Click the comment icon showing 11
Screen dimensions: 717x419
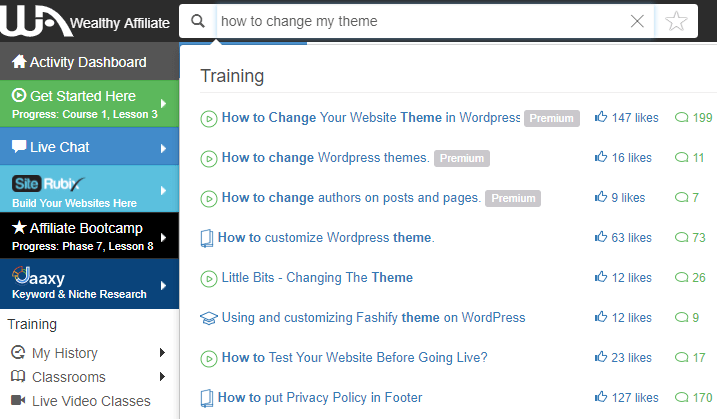tap(681, 157)
